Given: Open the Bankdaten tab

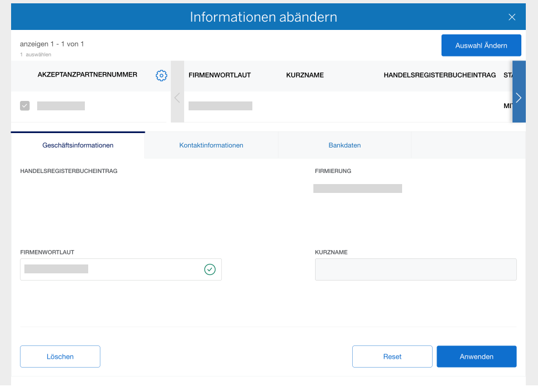Looking at the screenshot, I should coord(344,145).
